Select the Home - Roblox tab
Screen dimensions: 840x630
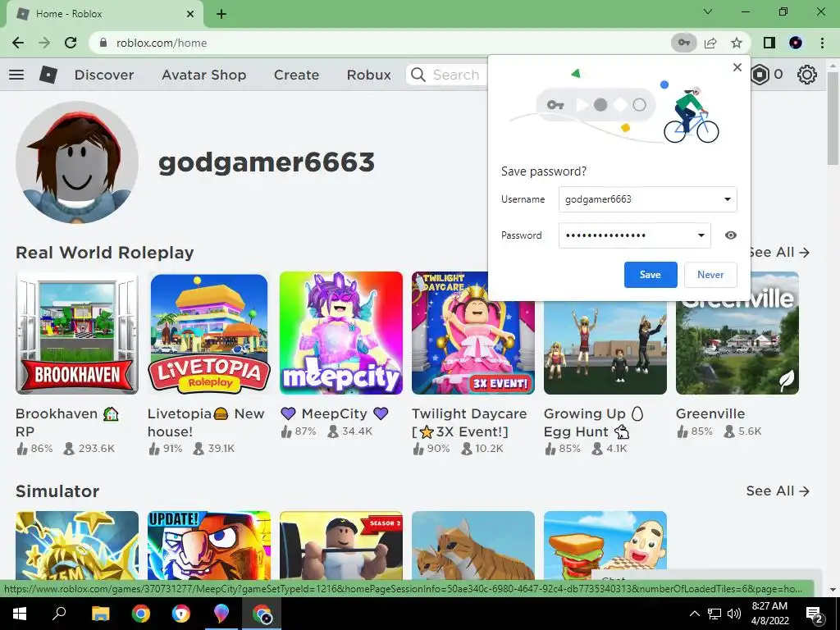[105, 14]
